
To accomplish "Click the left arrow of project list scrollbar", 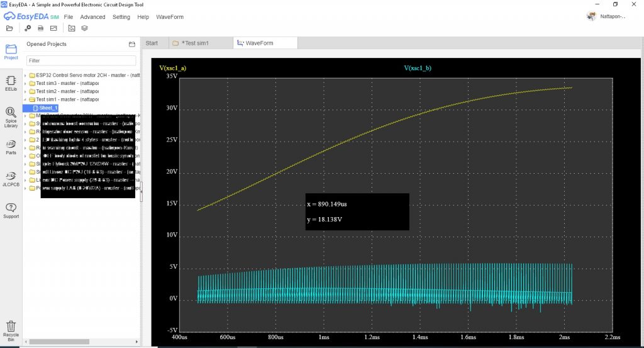I will click(x=26, y=342).
